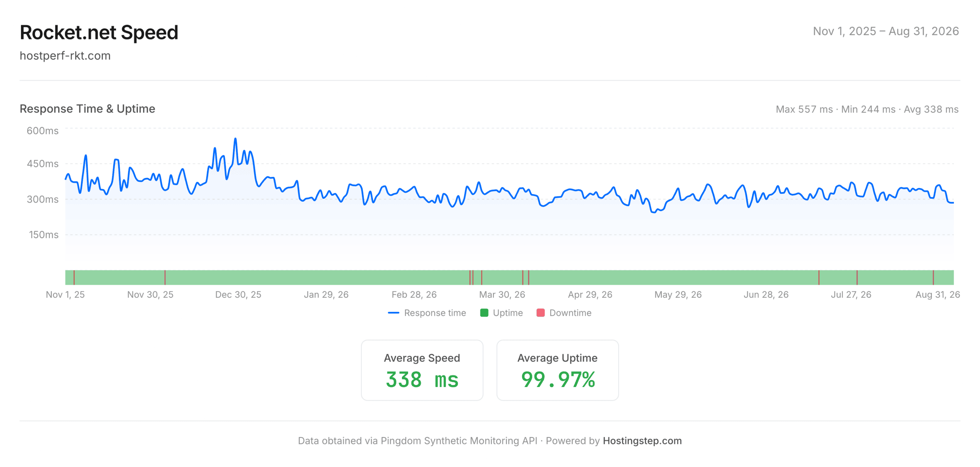
Task: Click the May 29, 26 axis label
Action: pos(678,295)
